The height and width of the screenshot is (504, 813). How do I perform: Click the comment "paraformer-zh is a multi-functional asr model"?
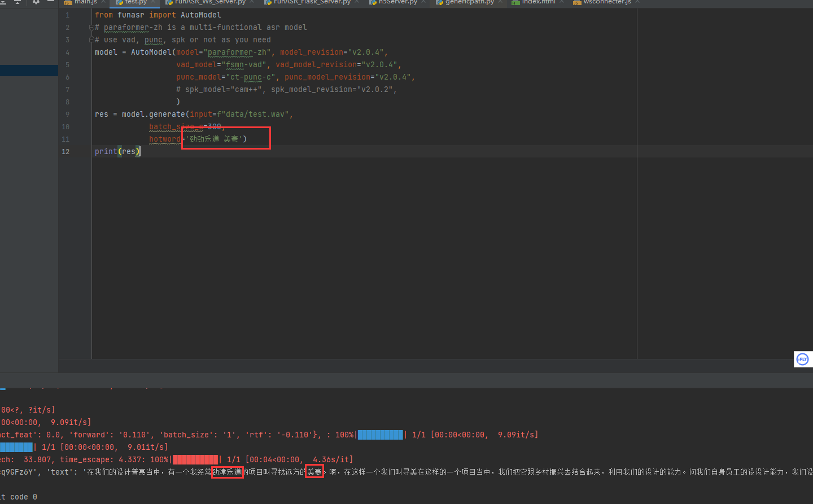(206, 28)
